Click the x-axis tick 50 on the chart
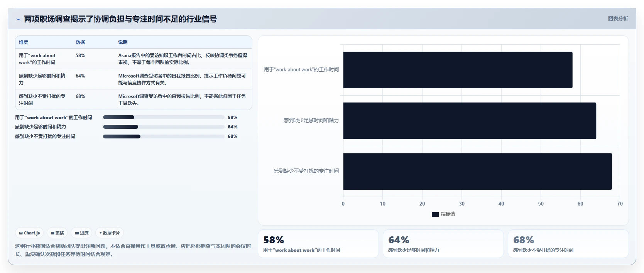This screenshot has height=273, width=644. (x=541, y=204)
